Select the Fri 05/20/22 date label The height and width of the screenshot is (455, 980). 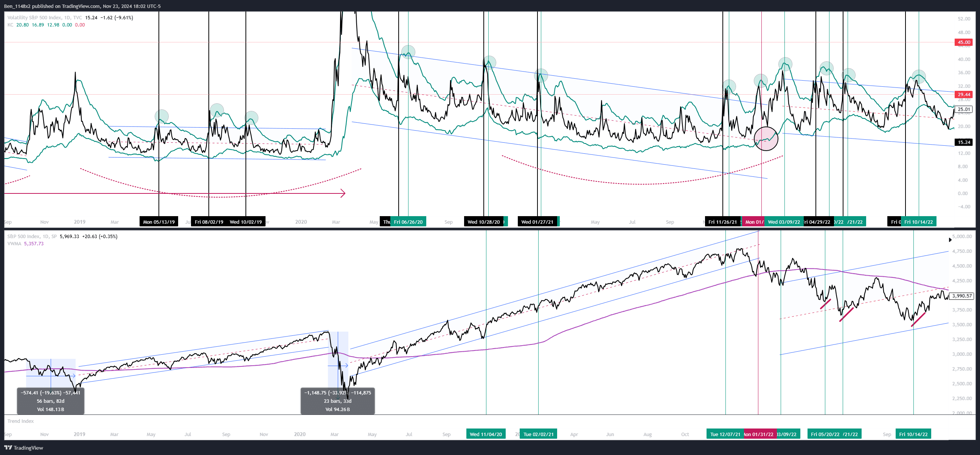tap(825, 434)
